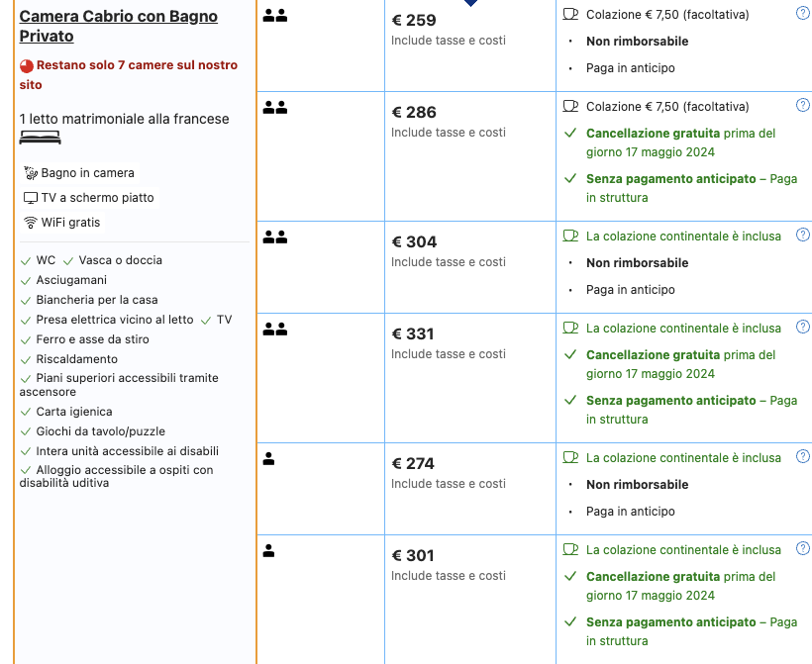Viewport: 812px width, 664px height.
Task: Select the € 286 price
Action: point(414,112)
